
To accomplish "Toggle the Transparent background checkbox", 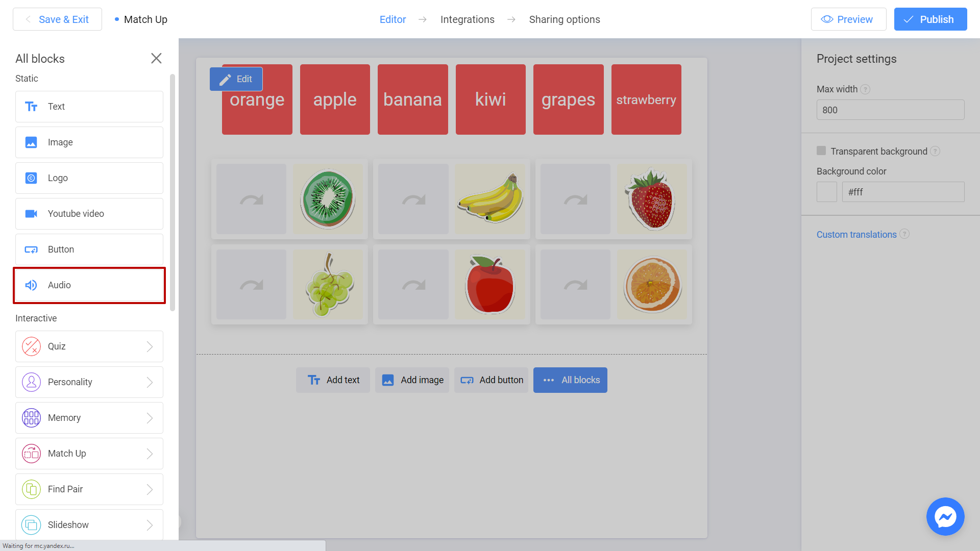I will click(x=821, y=151).
